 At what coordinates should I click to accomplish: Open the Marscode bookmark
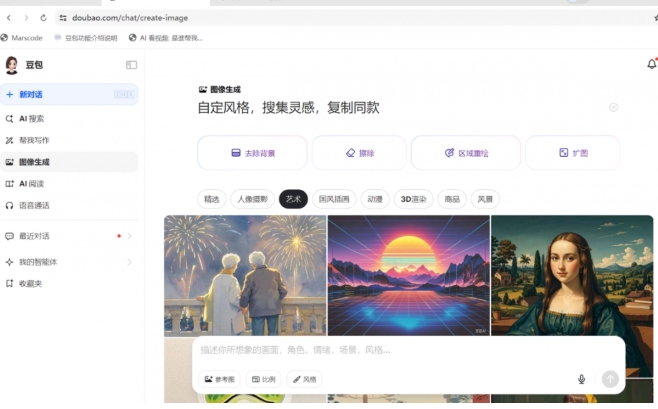(x=22, y=38)
